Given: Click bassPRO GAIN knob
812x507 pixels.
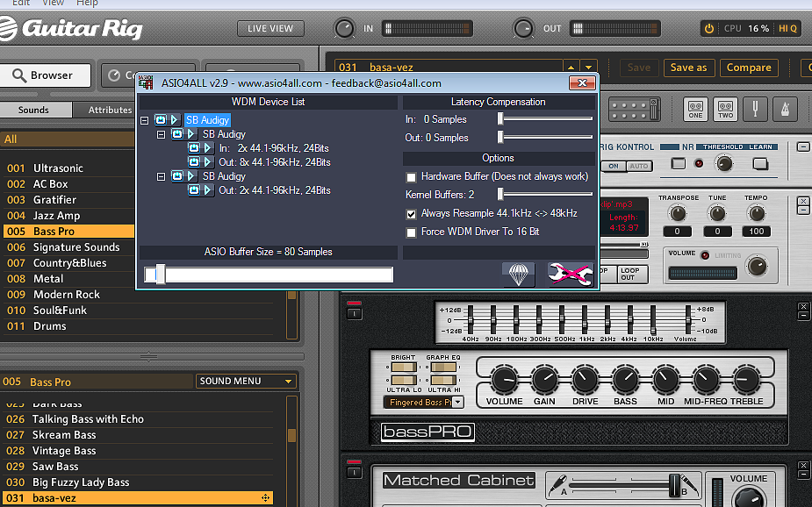Looking at the screenshot, I should pyautogui.click(x=544, y=380).
